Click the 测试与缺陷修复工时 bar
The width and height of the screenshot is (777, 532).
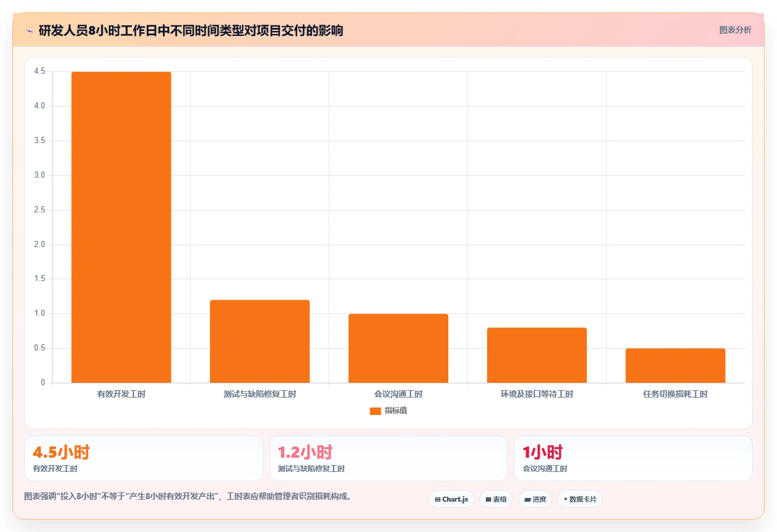[259, 341]
